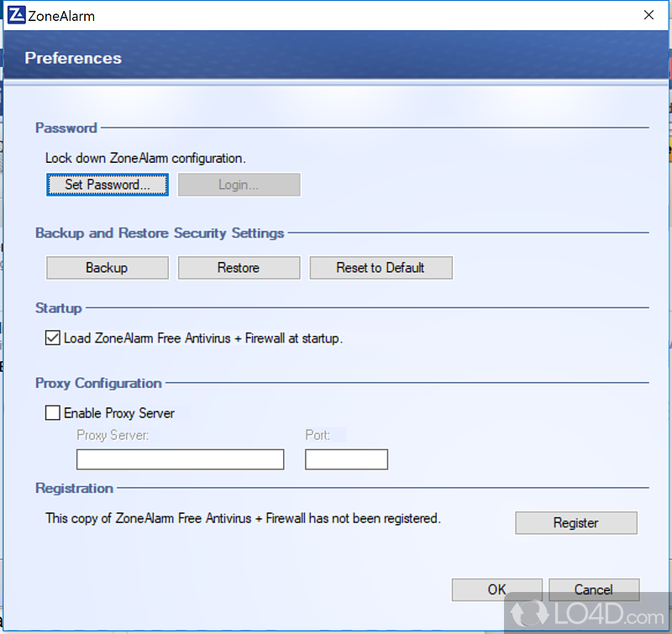The image size is (672, 634).
Task: Close the ZoneAlarm Preferences window
Action: point(648,15)
